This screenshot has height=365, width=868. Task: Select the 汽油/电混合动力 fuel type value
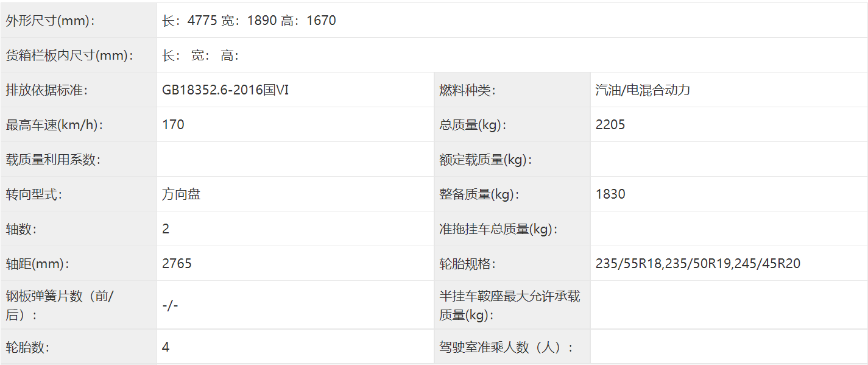tap(643, 90)
